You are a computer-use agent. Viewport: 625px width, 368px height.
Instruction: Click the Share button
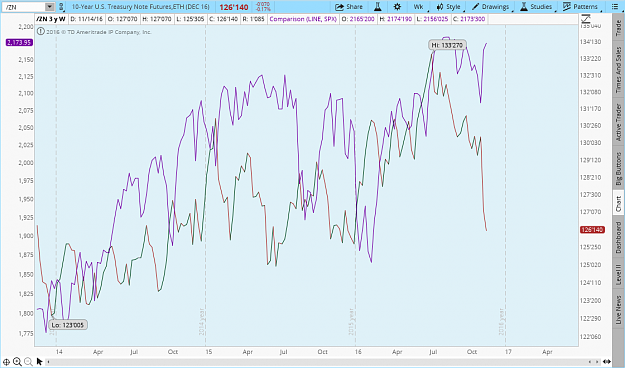(x=349, y=7)
